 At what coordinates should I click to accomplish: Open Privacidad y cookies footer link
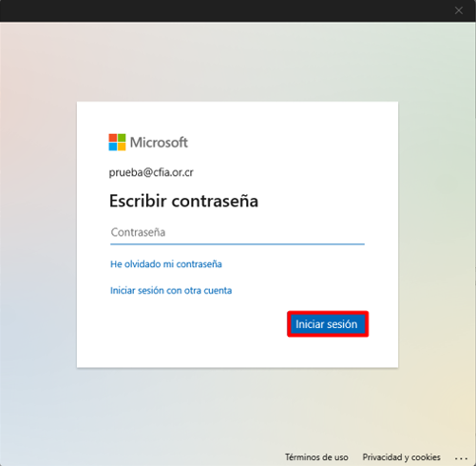click(x=401, y=457)
